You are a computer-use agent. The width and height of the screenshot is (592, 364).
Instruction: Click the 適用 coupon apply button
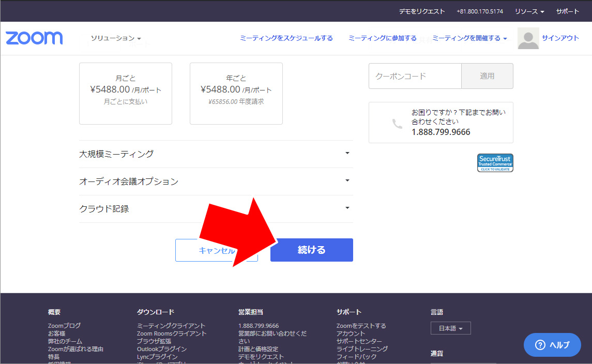(x=487, y=76)
